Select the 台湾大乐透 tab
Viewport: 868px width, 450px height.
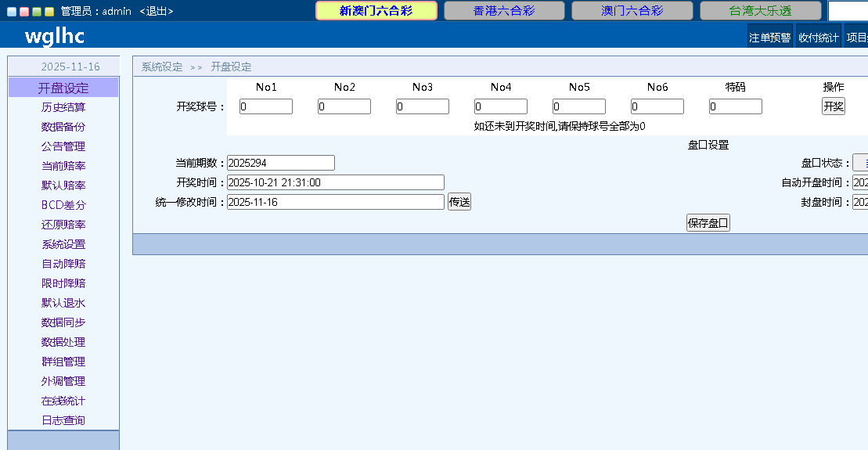point(760,11)
